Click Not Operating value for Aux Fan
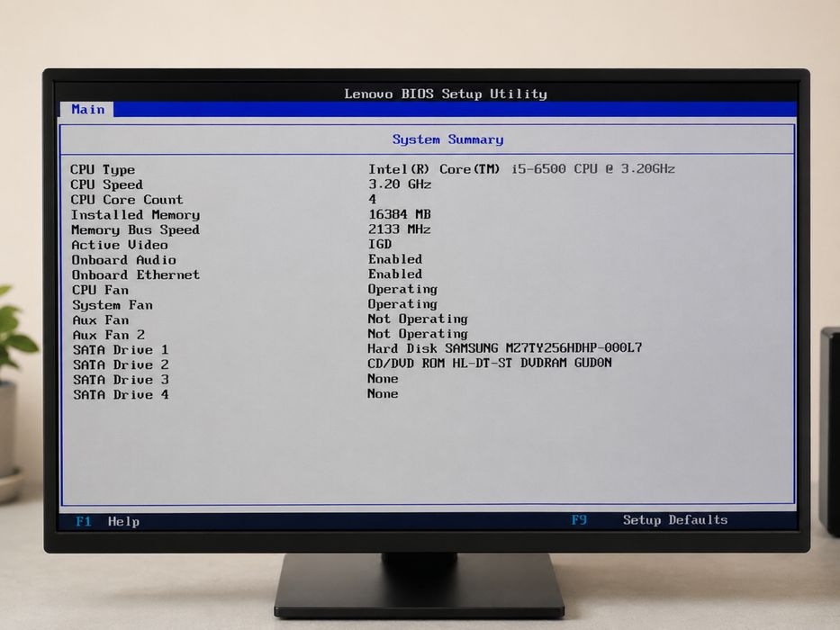The width and height of the screenshot is (840, 630). click(418, 319)
